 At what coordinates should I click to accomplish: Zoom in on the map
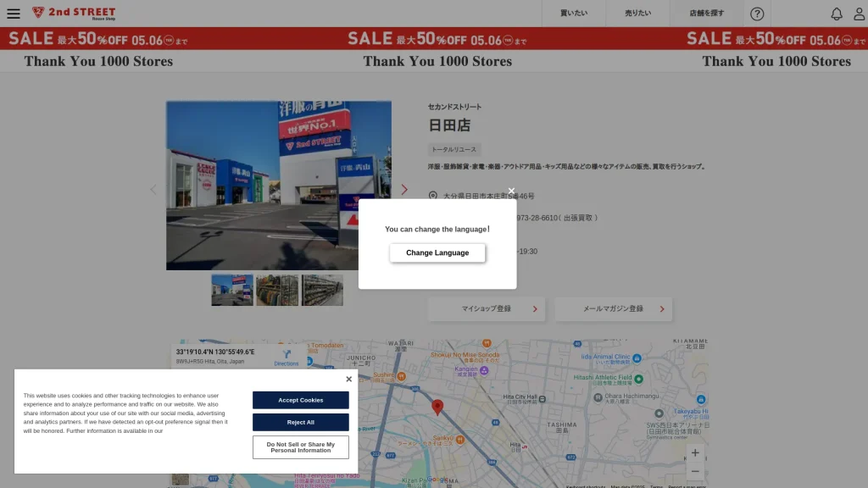click(x=695, y=453)
